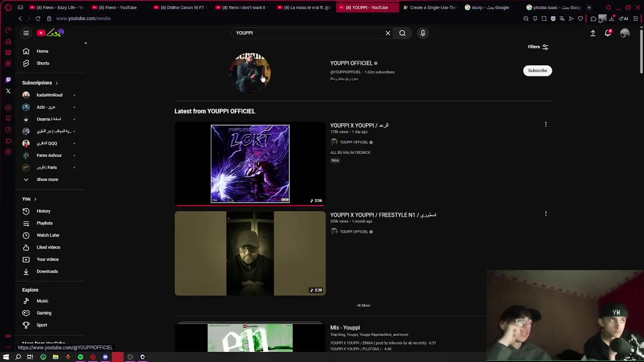Go back in the browser
The width and height of the screenshot is (644, 362).
[20, 19]
